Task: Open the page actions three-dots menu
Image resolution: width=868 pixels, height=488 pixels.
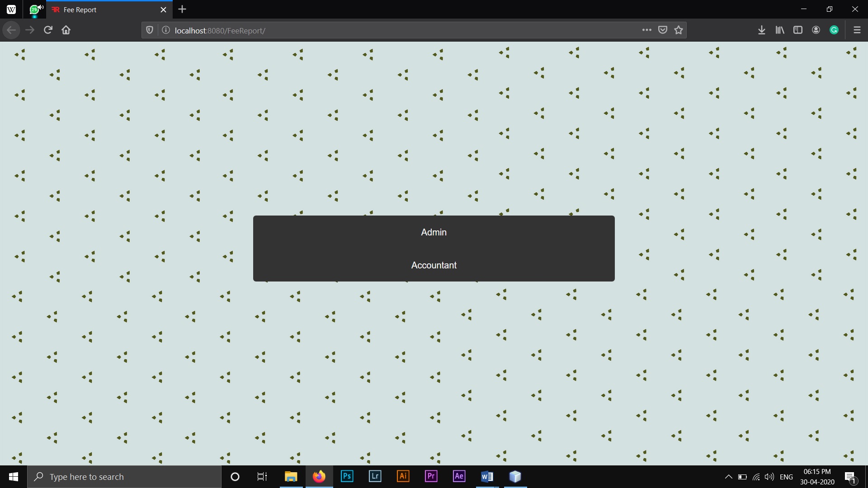Action: coord(646,30)
